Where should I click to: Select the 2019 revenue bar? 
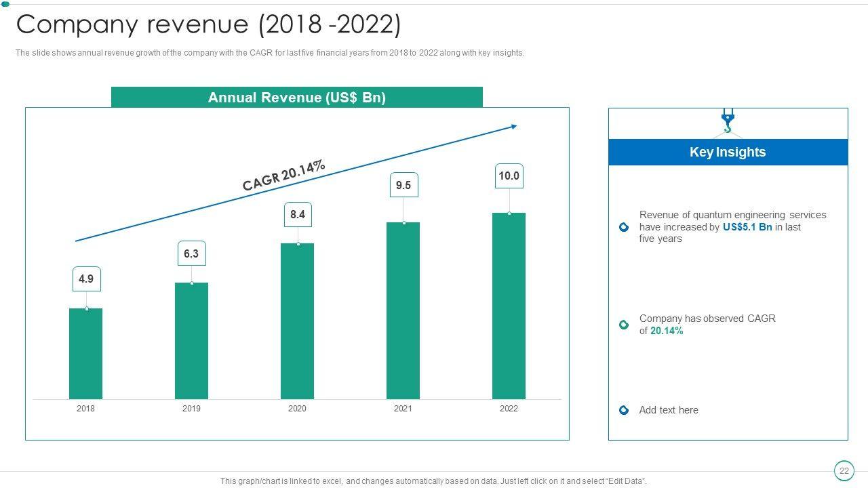[x=191, y=341]
